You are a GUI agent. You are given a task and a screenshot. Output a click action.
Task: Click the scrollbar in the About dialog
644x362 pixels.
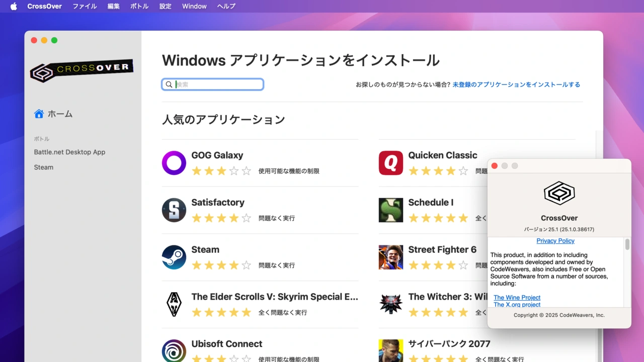click(627, 245)
